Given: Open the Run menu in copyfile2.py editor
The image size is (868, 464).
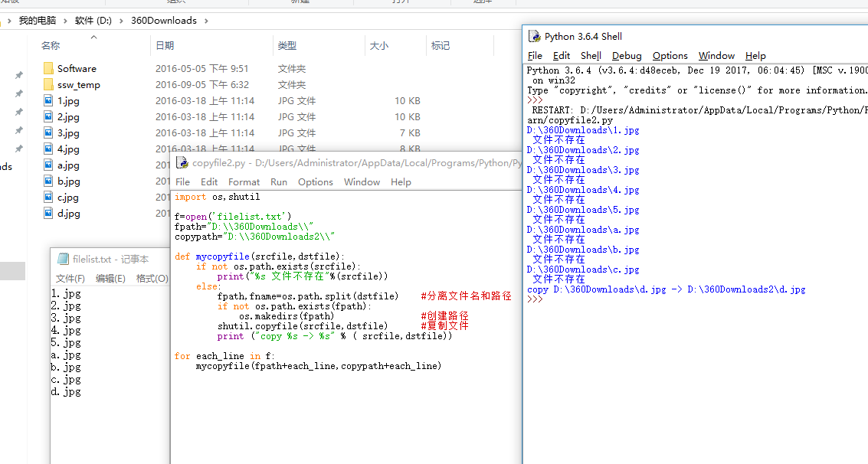Looking at the screenshot, I should click(279, 182).
